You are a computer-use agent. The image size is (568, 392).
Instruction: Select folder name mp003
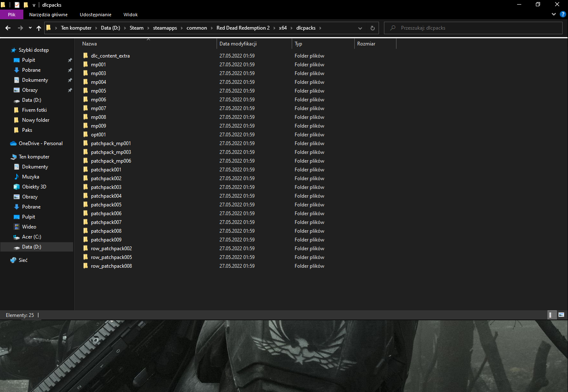click(x=98, y=73)
